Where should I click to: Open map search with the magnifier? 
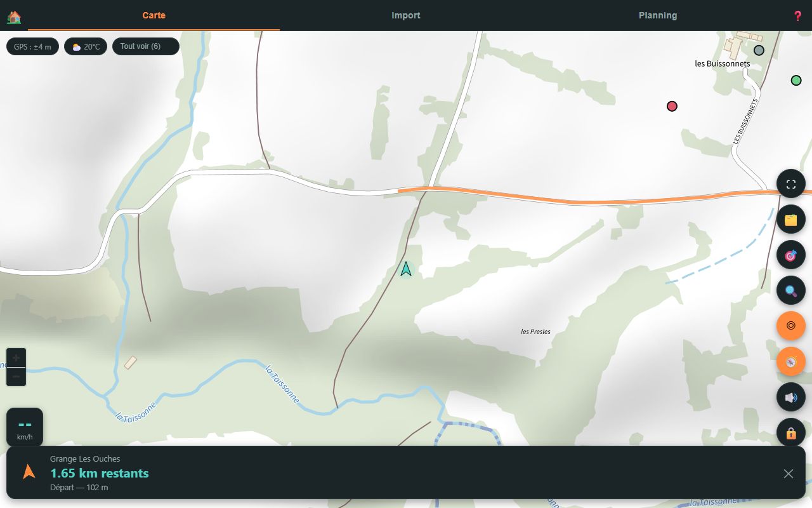pyautogui.click(x=791, y=291)
